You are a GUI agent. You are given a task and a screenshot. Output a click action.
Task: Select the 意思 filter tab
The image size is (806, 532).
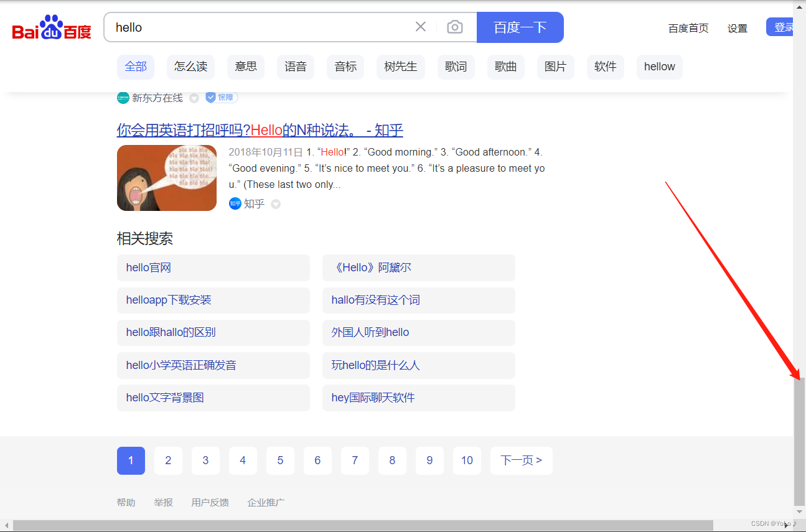click(x=246, y=67)
